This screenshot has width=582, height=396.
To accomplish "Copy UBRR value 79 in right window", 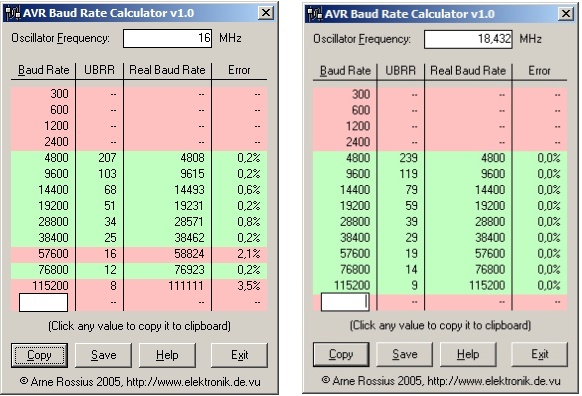I will [411, 190].
